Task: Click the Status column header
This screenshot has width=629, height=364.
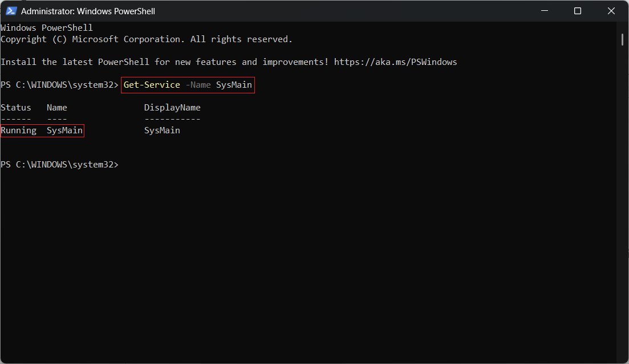Action: (x=16, y=108)
